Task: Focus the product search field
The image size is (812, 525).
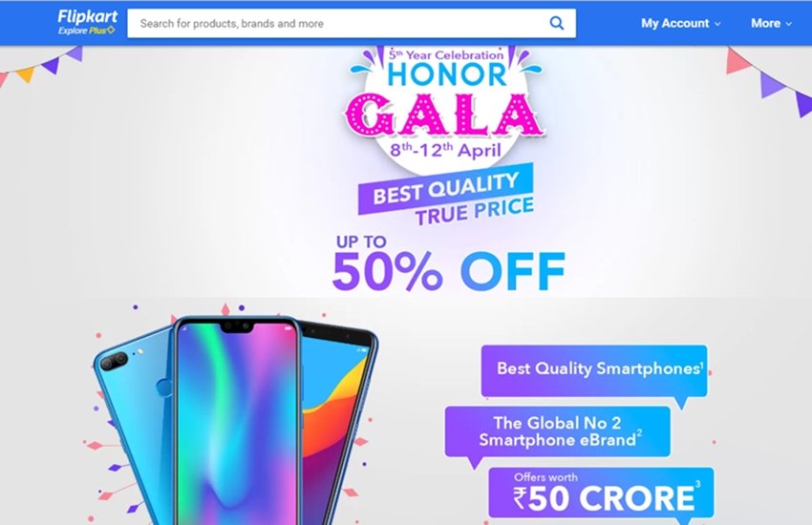Action: [352, 23]
